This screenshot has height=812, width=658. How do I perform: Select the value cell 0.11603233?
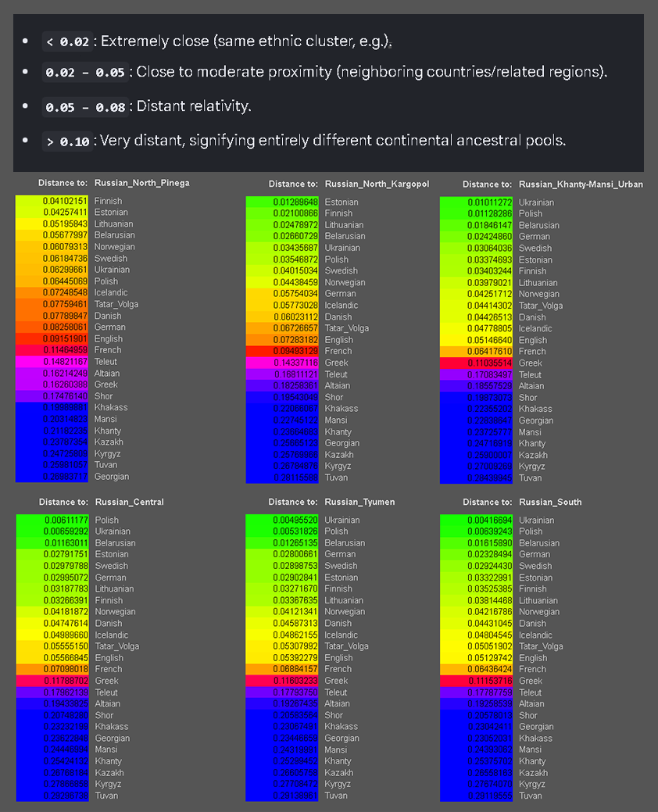282,681
